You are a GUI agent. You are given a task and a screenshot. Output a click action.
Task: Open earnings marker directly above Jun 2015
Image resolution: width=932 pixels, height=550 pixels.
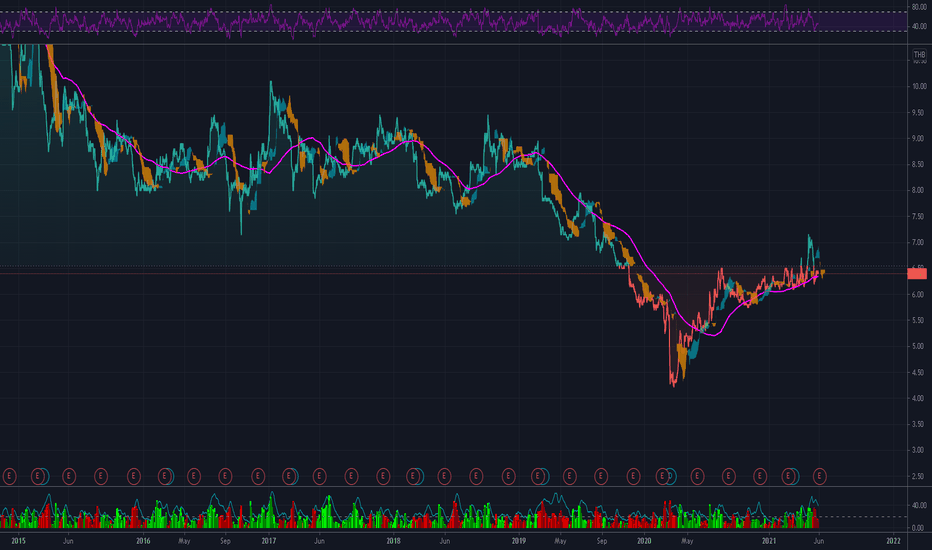point(68,476)
